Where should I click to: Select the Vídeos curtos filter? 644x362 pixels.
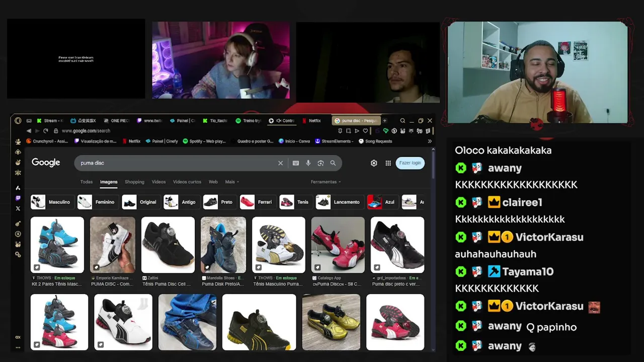tap(187, 182)
